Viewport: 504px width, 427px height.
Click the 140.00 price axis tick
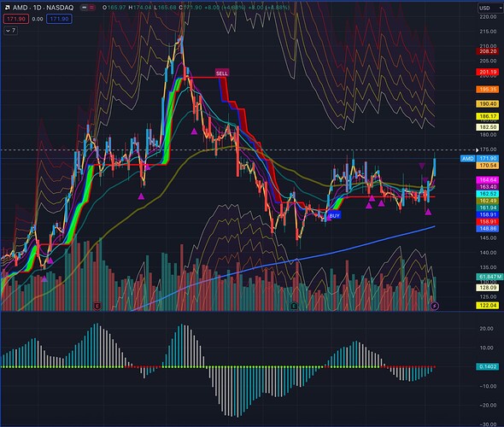488,253
